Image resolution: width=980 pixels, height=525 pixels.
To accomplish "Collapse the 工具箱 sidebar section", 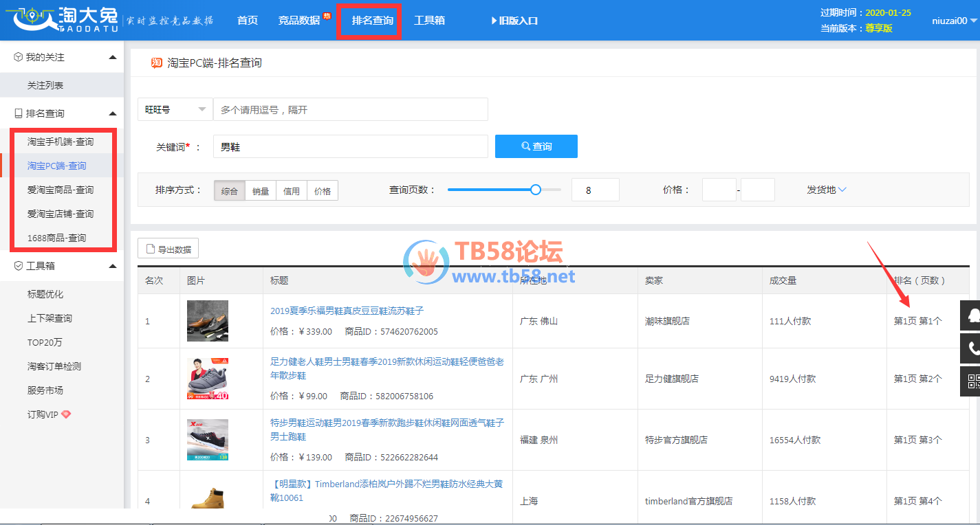I will pyautogui.click(x=113, y=266).
